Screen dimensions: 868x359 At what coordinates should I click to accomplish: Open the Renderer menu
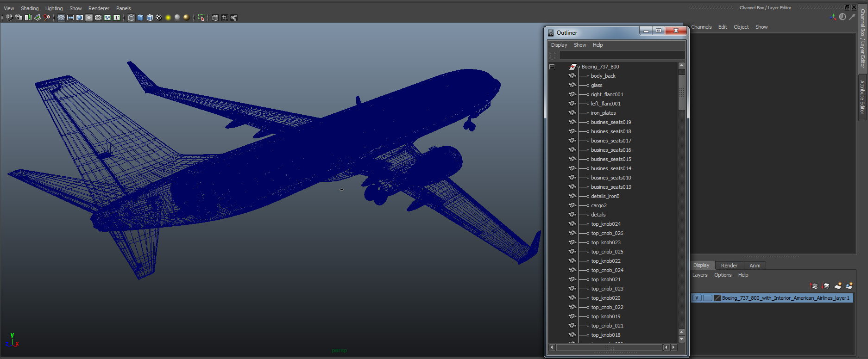99,8
